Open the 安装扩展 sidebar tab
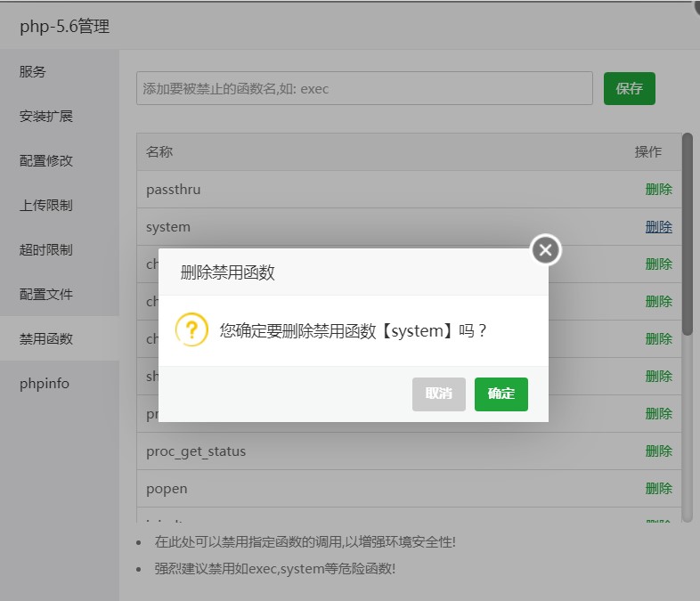 [x=60, y=116]
